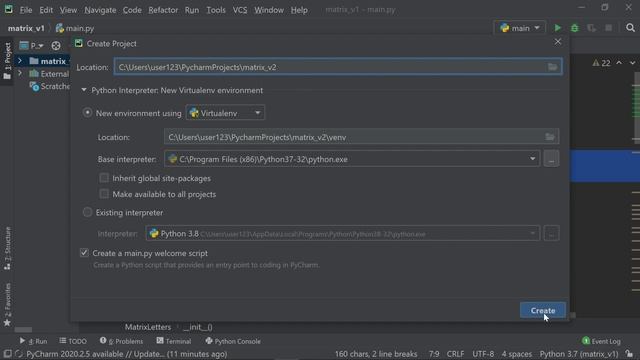Select Existing interpreter radio button
This screenshot has height=360, width=640.
point(87,212)
